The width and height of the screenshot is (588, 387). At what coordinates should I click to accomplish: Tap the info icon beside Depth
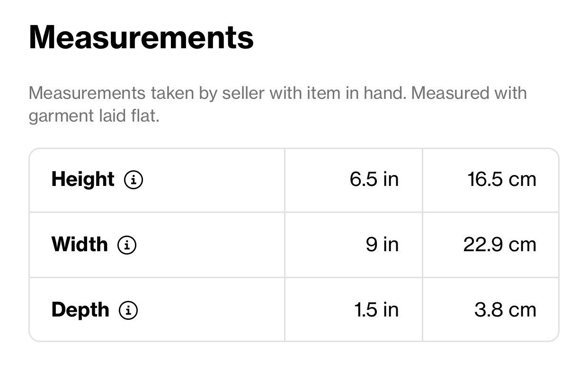point(128,310)
